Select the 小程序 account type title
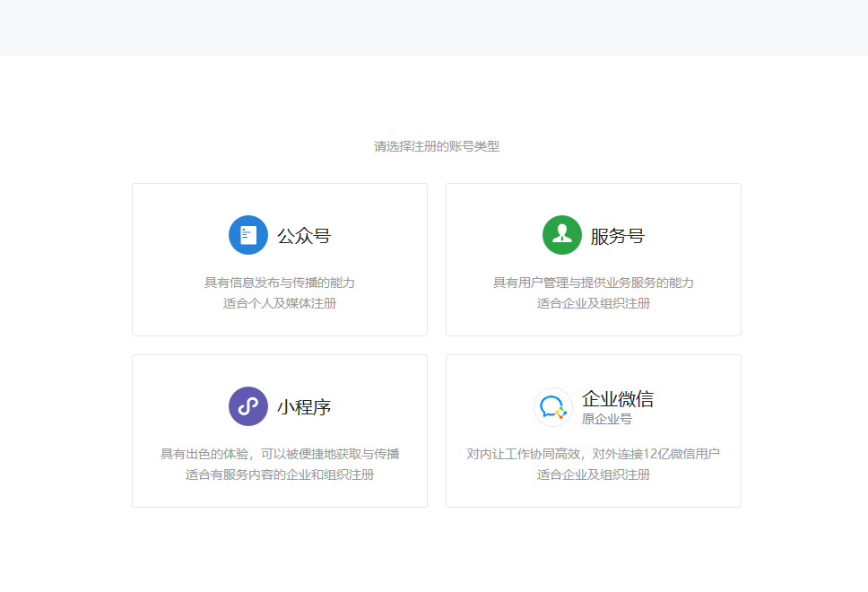Image resolution: width=868 pixels, height=592 pixels. (305, 405)
